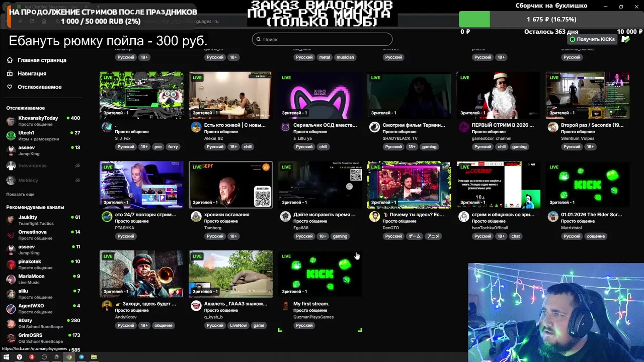Image resolution: width=644 pixels, height=362 pixels.
Task: Click QuzmanPlaysGames channel avatar
Action: (285, 306)
